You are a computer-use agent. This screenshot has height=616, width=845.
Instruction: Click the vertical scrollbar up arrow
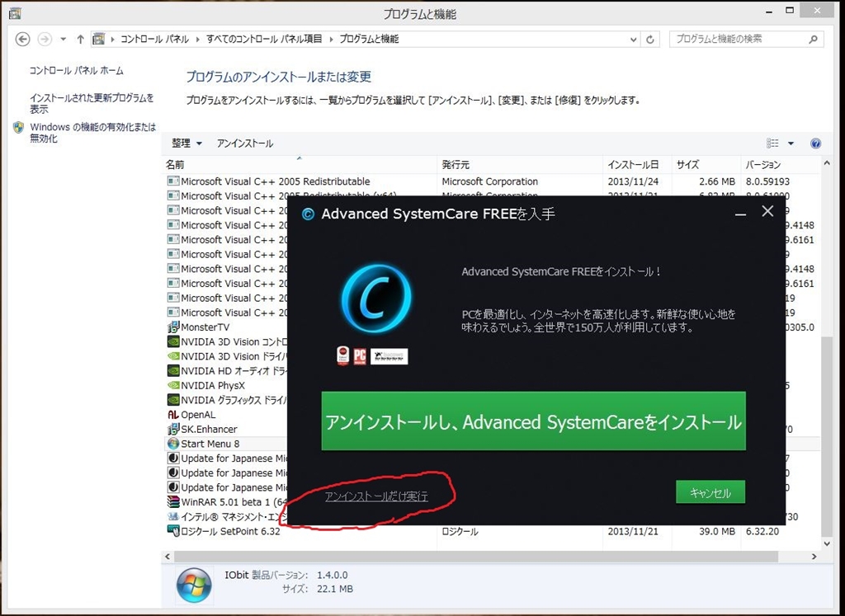827,164
